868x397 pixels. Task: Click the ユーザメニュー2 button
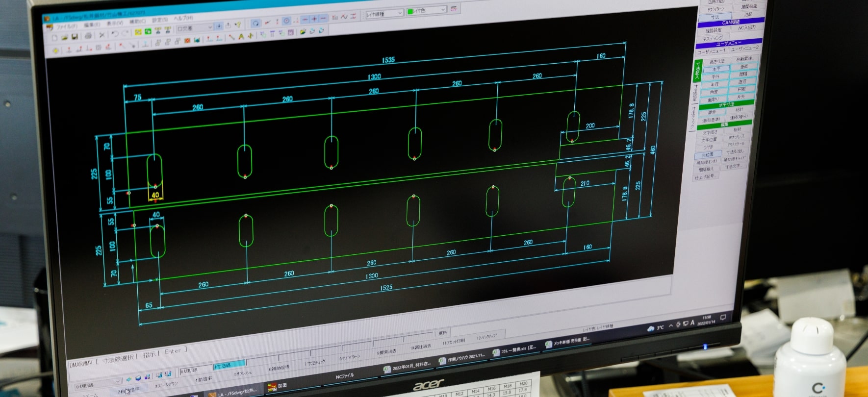[745, 49]
